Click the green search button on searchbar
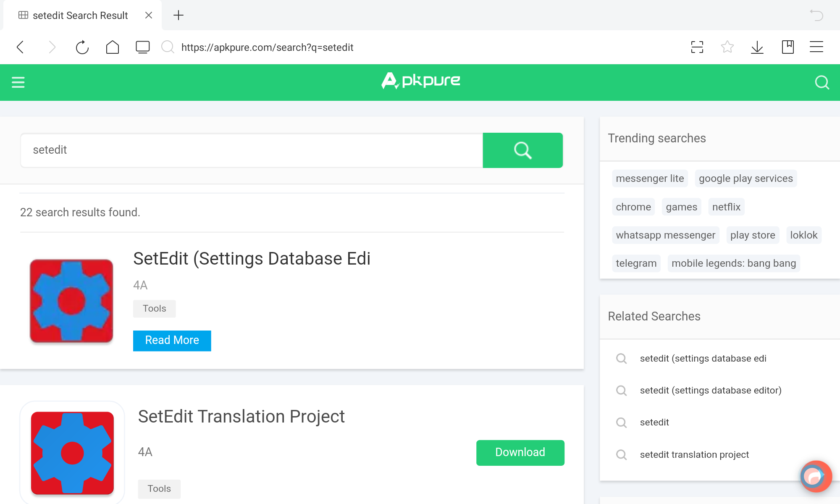 (522, 150)
